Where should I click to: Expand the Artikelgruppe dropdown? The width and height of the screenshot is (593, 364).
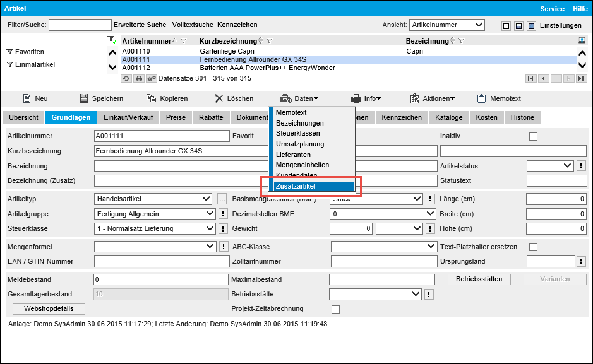click(155, 214)
